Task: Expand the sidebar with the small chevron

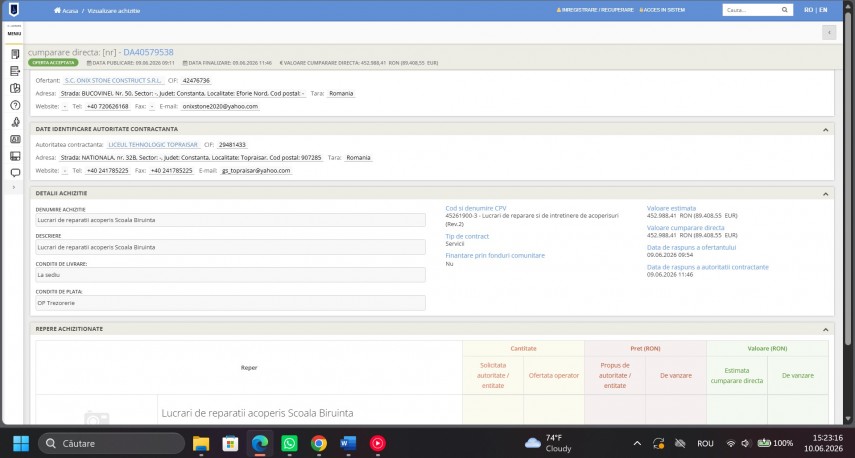Action: click(14, 187)
